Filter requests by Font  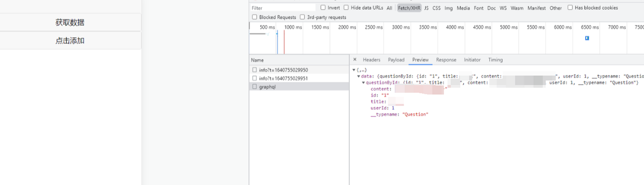478,8
